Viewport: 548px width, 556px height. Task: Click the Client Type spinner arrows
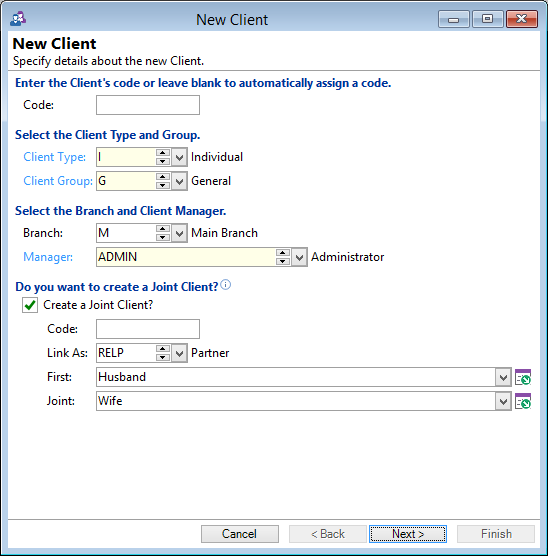tap(163, 157)
